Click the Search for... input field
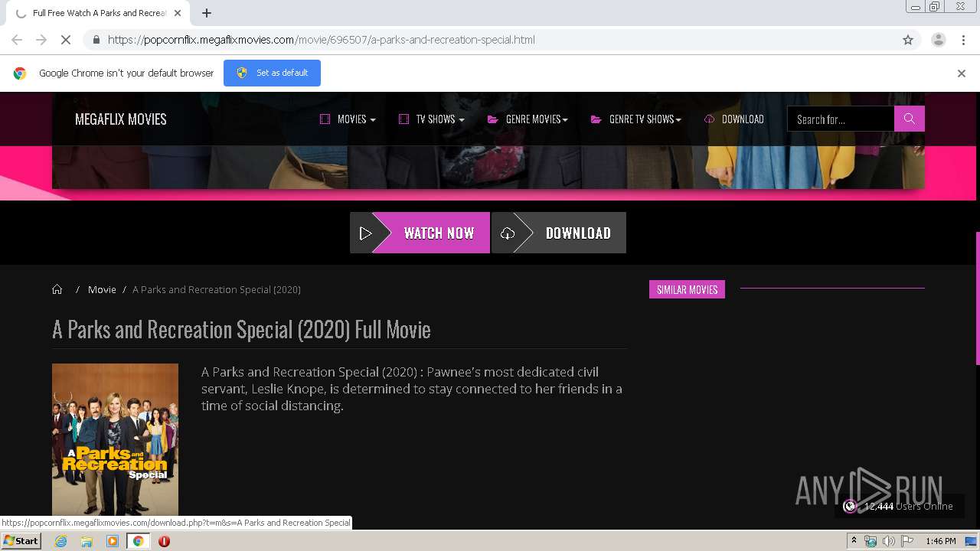The image size is (980, 551). pyautogui.click(x=841, y=119)
